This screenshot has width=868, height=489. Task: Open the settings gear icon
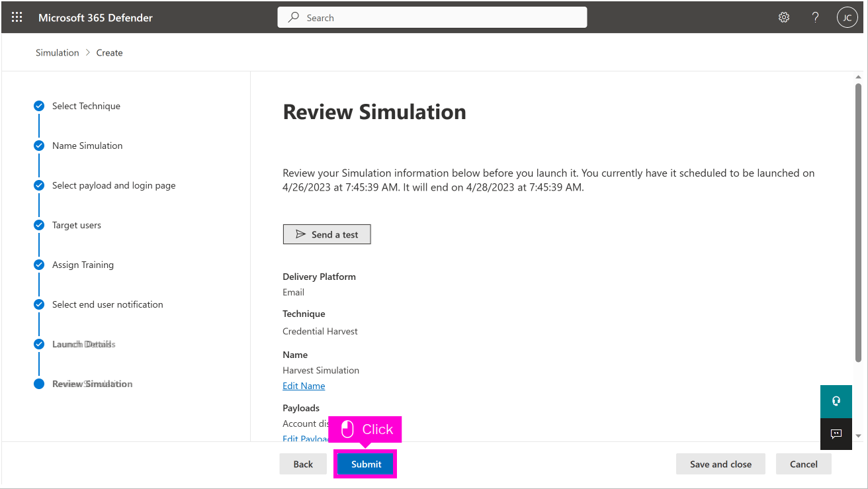point(784,18)
